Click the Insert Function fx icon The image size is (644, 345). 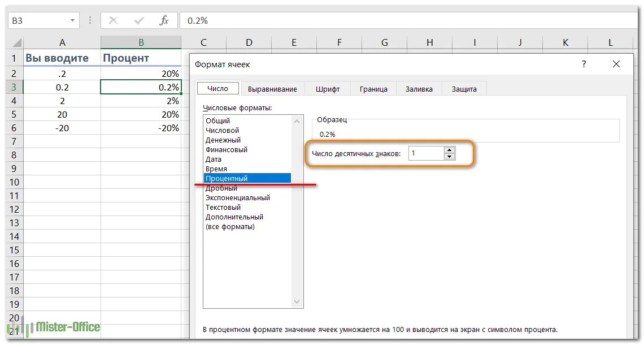click(x=164, y=20)
